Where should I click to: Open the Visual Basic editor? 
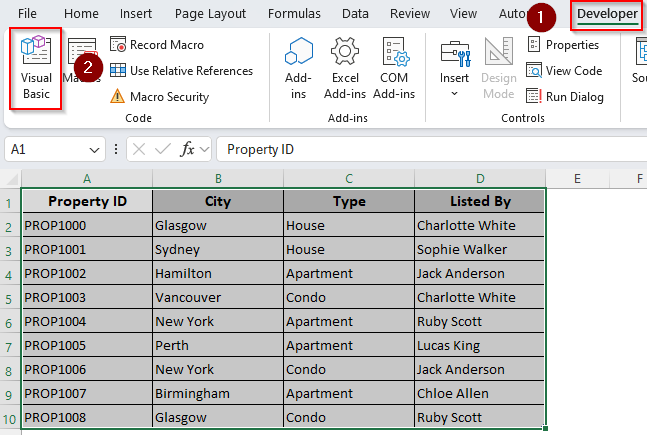point(36,69)
